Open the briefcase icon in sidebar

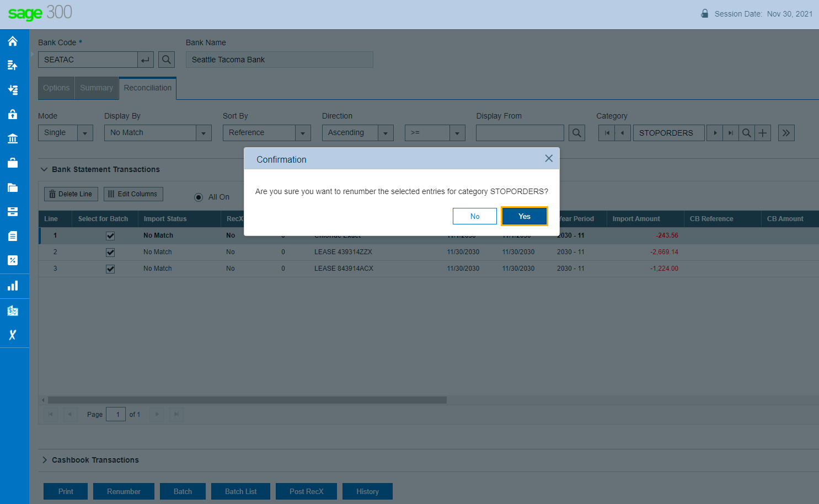pyautogui.click(x=13, y=163)
